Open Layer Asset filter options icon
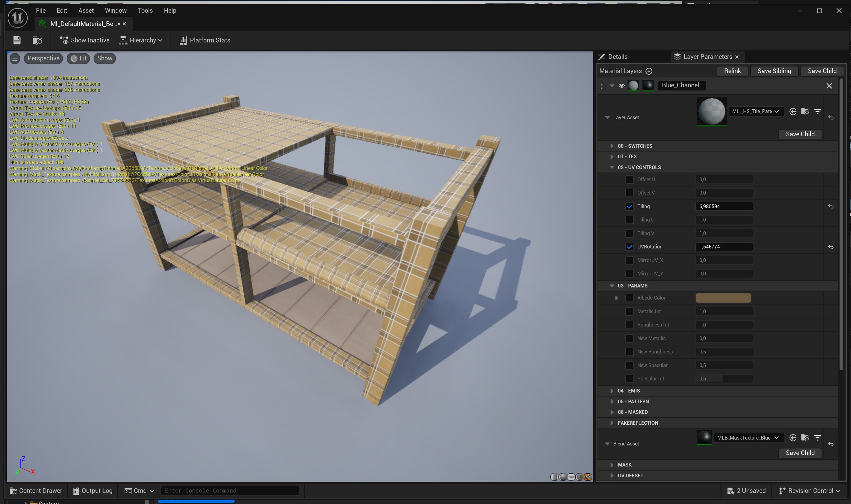851x504 pixels. pyautogui.click(x=817, y=112)
